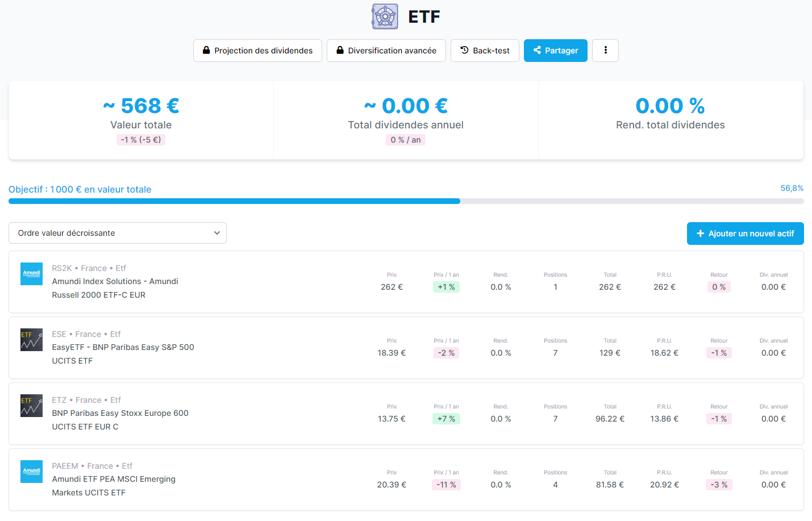Click the 18.39 € price of ESE
Viewport: 812px width, 521px height.
[392, 353]
